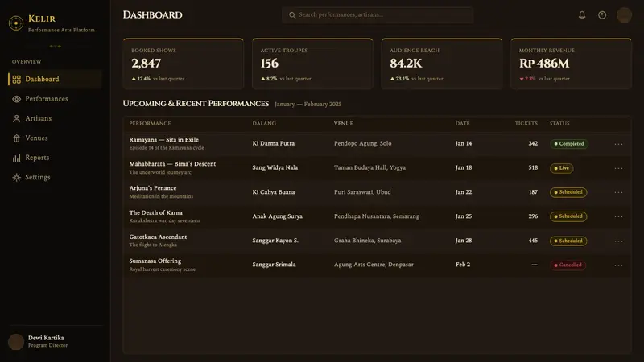Click the search magnifier icon
The width and height of the screenshot is (644, 362).
click(x=292, y=15)
